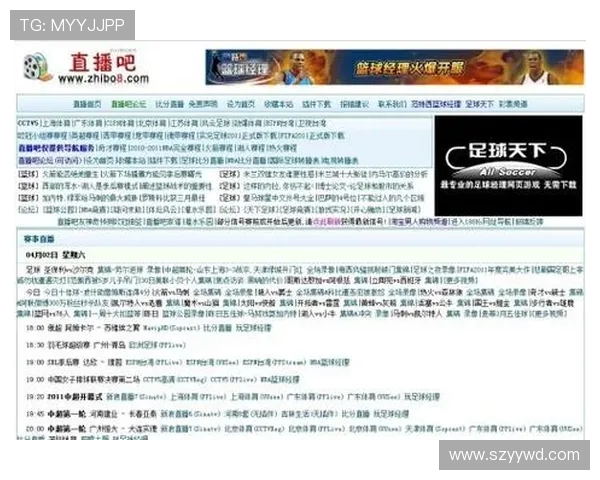Go to 直播首页 in navigation bar
Image resolution: width=600 pixels, height=480 pixels.
(87, 104)
